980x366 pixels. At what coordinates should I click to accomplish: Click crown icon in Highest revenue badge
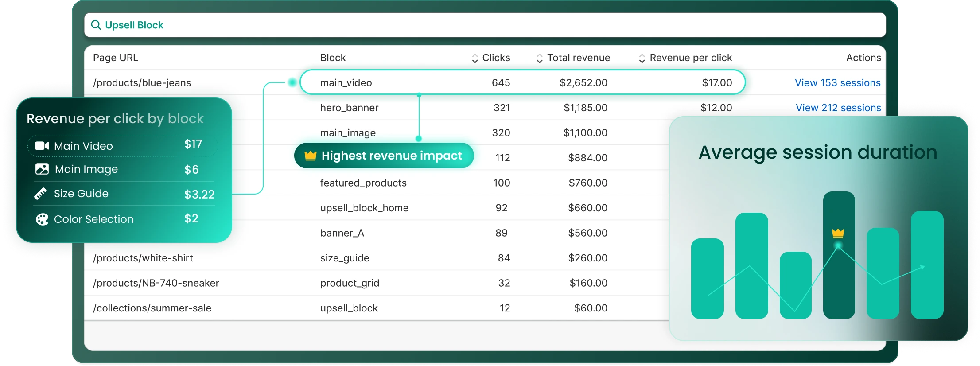click(311, 156)
